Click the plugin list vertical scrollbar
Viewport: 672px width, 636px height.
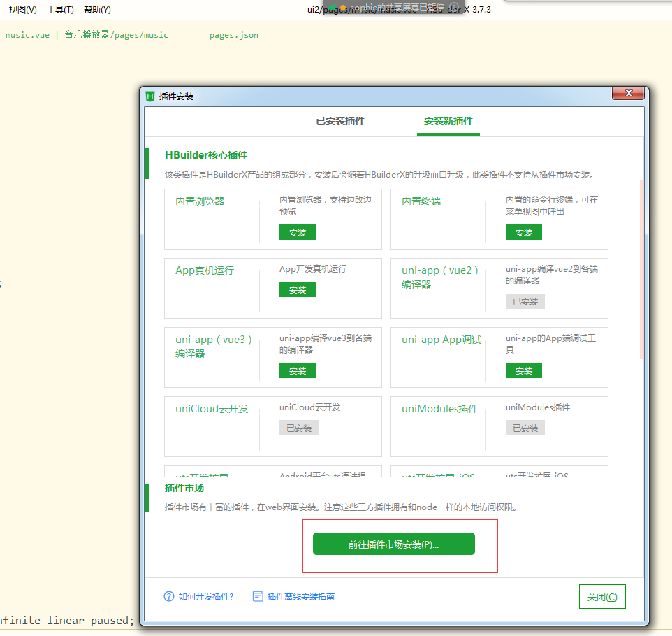tap(641, 269)
